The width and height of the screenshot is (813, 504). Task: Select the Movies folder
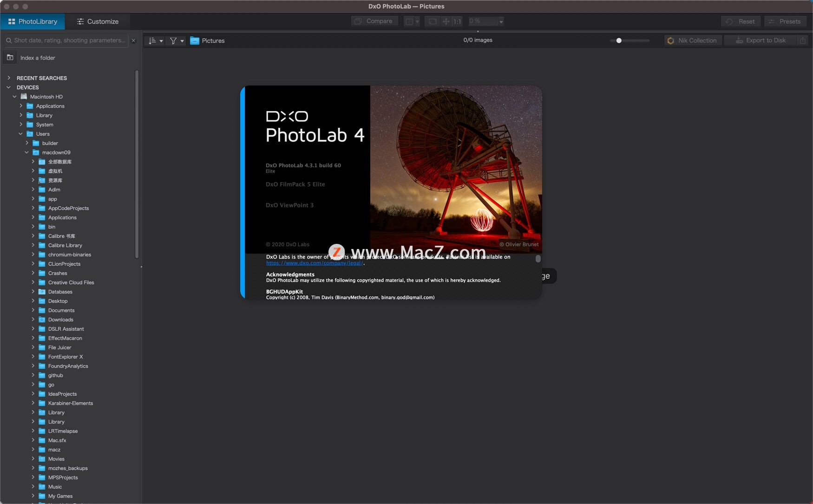coord(56,459)
